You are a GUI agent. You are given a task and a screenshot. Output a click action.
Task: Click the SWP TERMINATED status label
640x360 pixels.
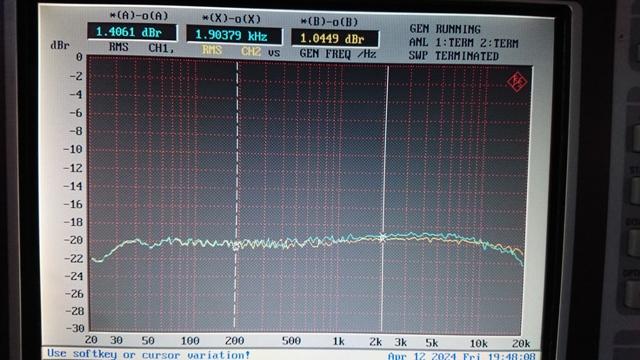453,56
